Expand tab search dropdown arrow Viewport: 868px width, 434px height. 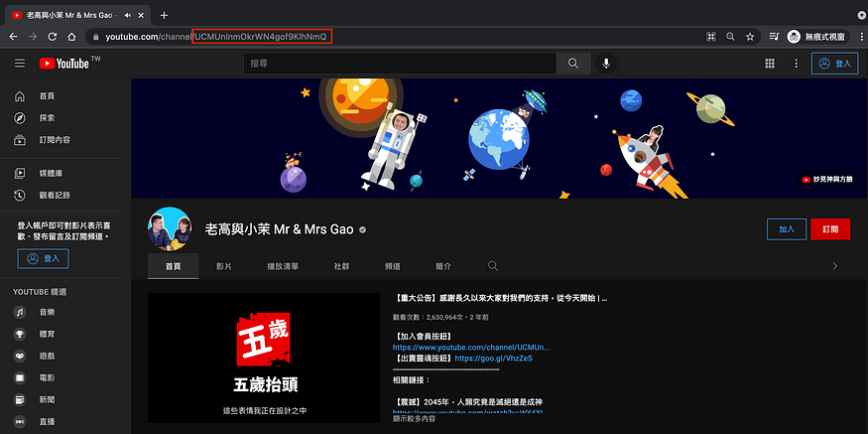(861, 15)
